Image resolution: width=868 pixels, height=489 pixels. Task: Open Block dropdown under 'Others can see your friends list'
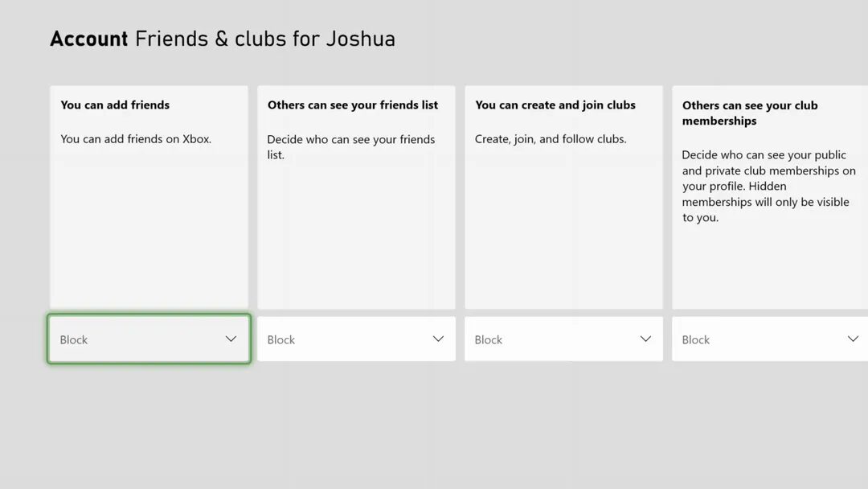(356, 339)
